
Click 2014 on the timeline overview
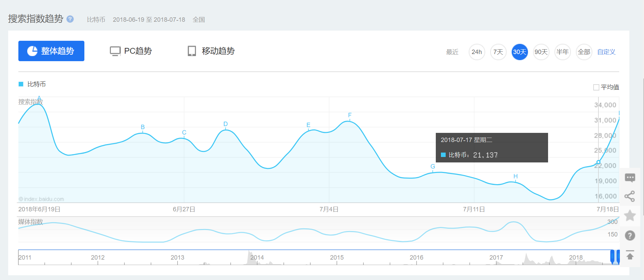coord(257,258)
